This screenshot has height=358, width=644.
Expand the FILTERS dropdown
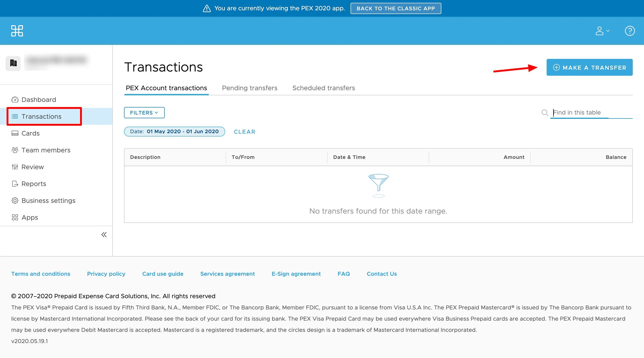(x=144, y=113)
